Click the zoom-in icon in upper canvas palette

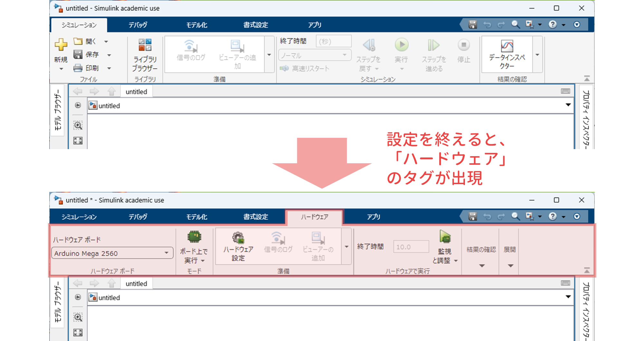[x=78, y=125]
